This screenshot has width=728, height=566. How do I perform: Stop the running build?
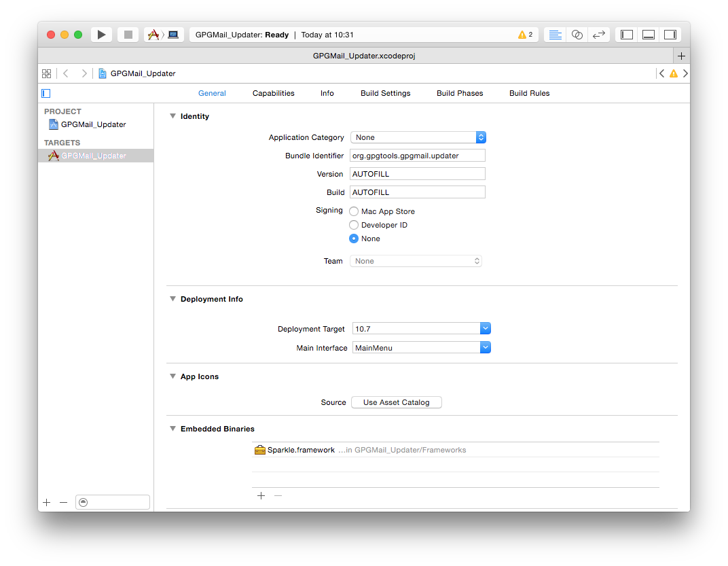pyautogui.click(x=128, y=35)
